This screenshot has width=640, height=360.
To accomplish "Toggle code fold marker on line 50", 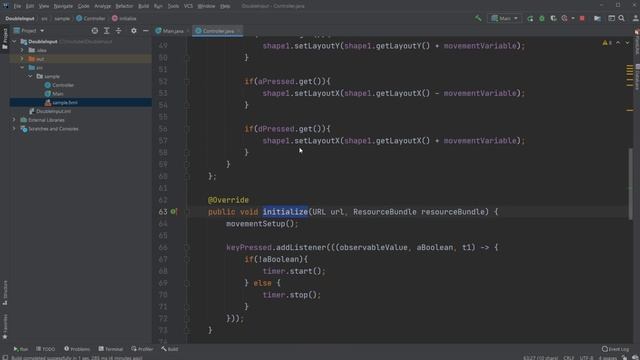I will [187, 58].
